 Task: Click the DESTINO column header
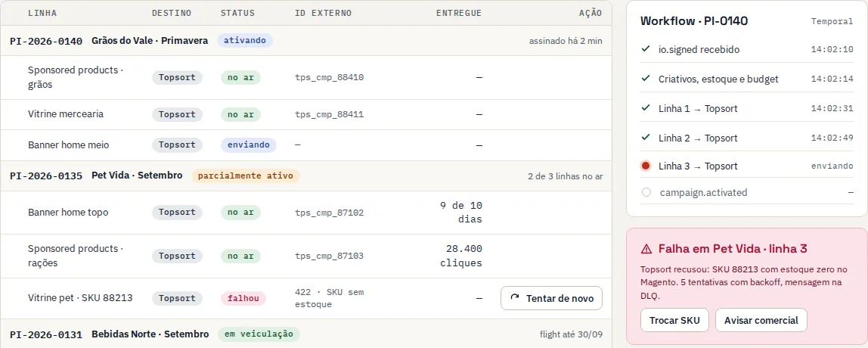(x=172, y=13)
